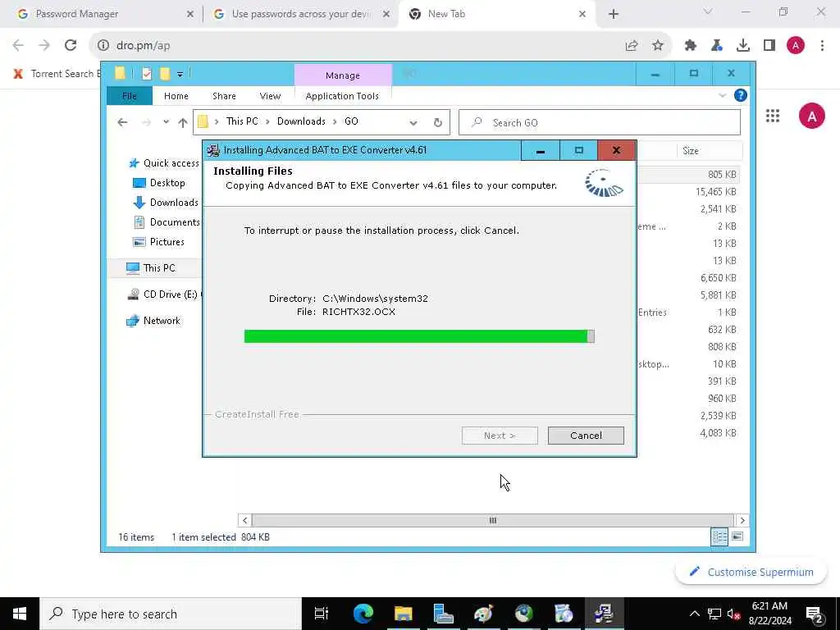Select Quick access in the navigation pane
This screenshot has width=840, height=630.
click(164, 163)
